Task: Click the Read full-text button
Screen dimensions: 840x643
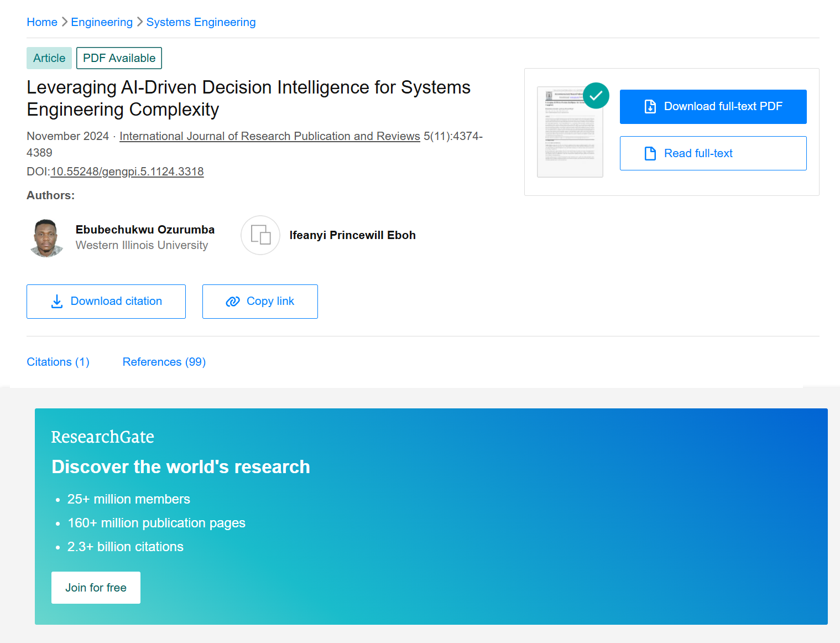Action: 713,153
